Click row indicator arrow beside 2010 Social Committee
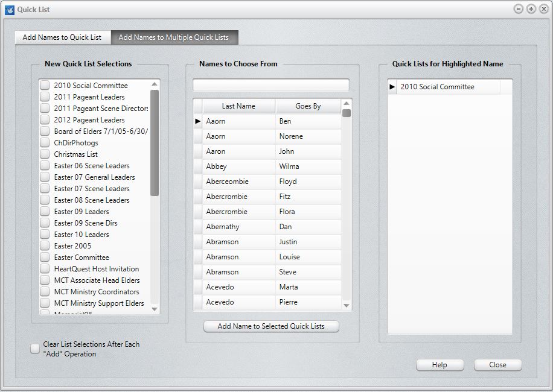Viewport: 553px width, 392px height. pos(392,87)
